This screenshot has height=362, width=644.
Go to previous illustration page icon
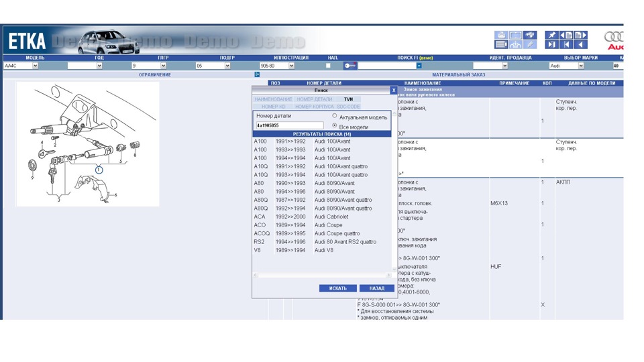[566, 36]
